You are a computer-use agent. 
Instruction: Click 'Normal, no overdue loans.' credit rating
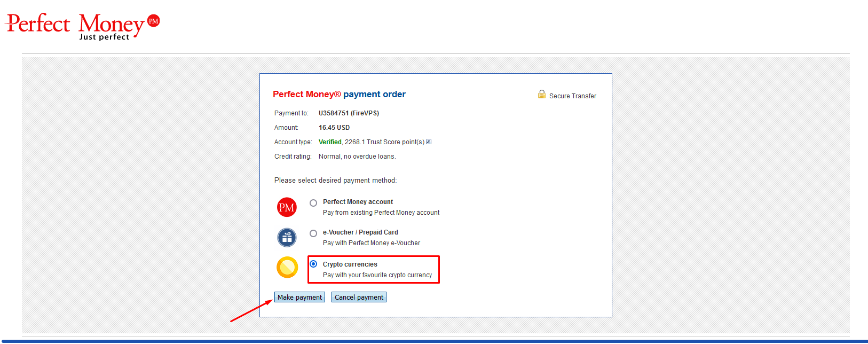pyautogui.click(x=357, y=157)
